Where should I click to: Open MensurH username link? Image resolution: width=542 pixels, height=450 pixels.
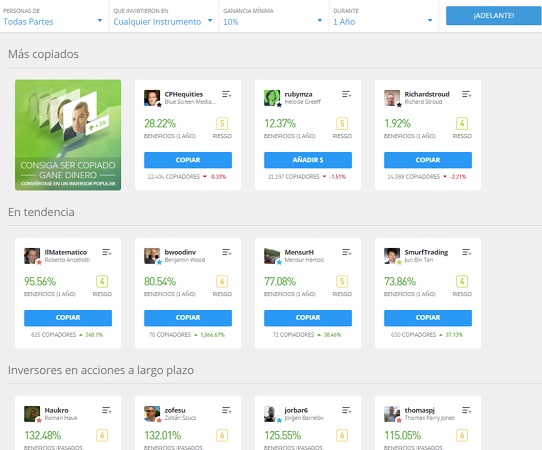click(x=299, y=252)
